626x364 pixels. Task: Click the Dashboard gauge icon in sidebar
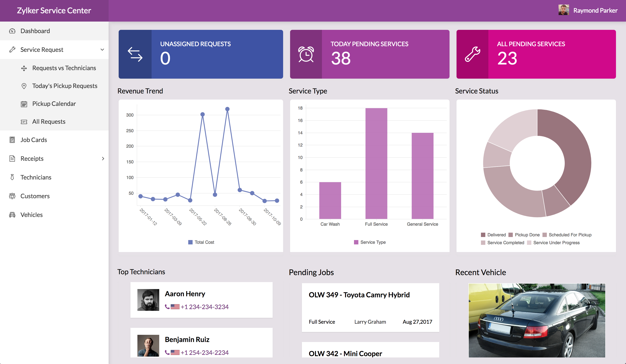point(12,31)
